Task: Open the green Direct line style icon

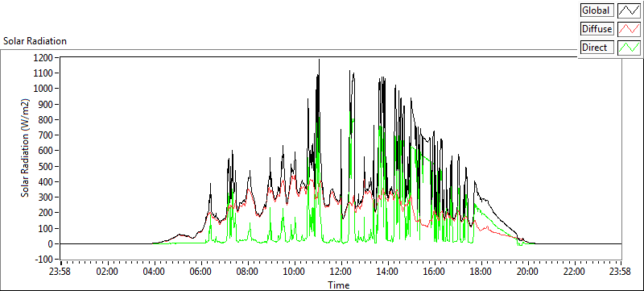Action: 629,48
